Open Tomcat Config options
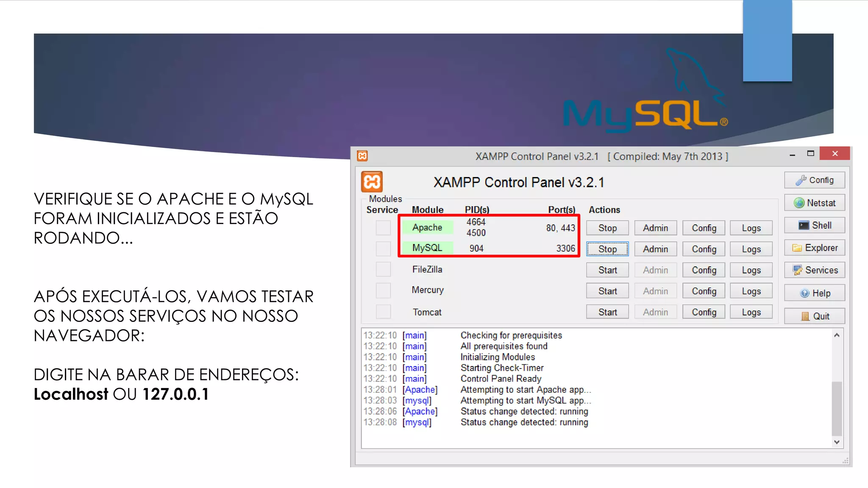The width and height of the screenshot is (868, 488). [x=704, y=312]
